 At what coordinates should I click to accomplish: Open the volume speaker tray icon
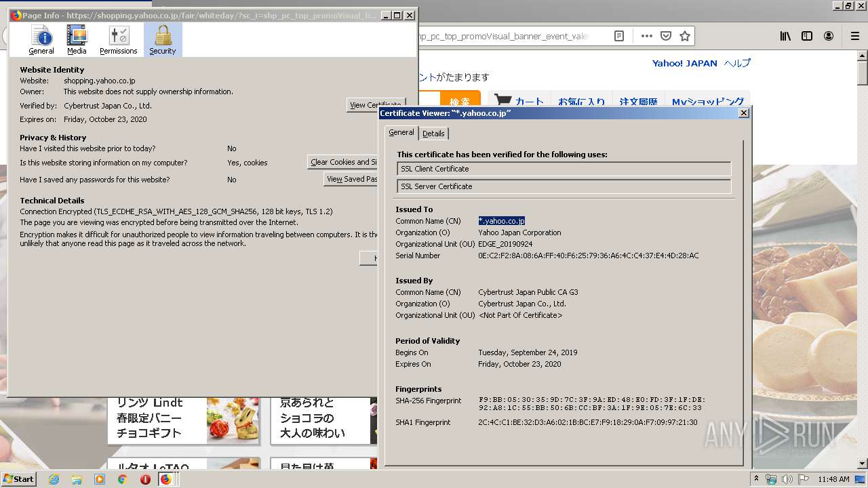(x=787, y=479)
